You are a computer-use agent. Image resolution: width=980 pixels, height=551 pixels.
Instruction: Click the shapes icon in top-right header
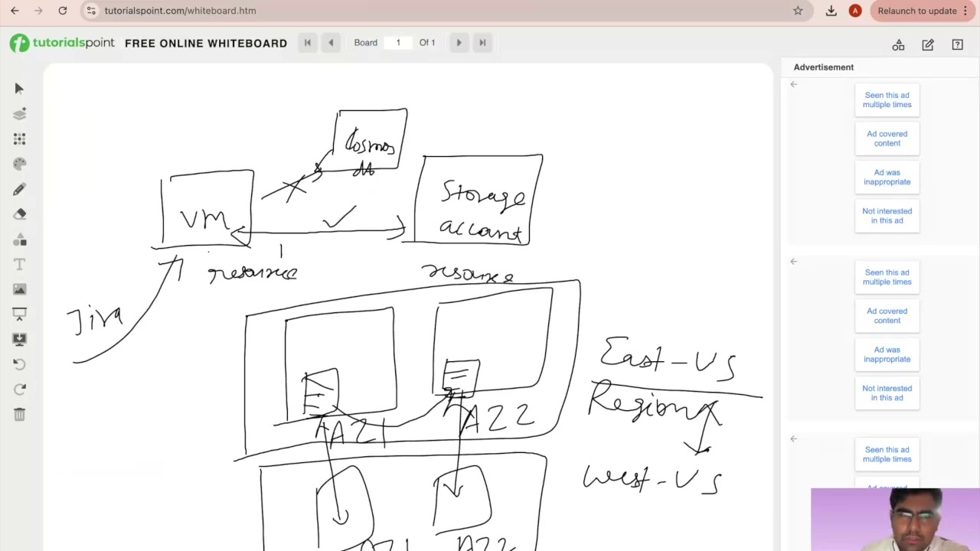(898, 45)
